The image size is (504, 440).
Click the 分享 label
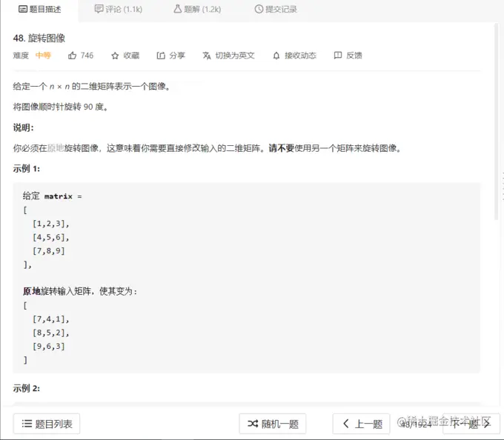[177, 56]
